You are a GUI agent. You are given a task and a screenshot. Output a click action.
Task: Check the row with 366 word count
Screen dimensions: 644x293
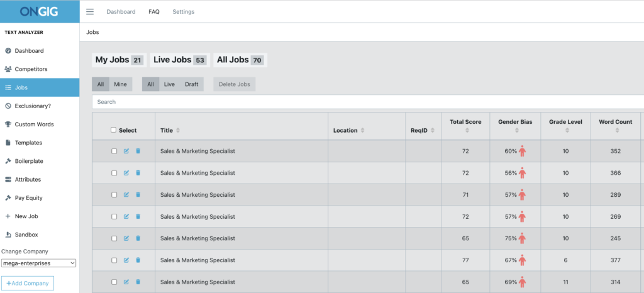[114, 173]
